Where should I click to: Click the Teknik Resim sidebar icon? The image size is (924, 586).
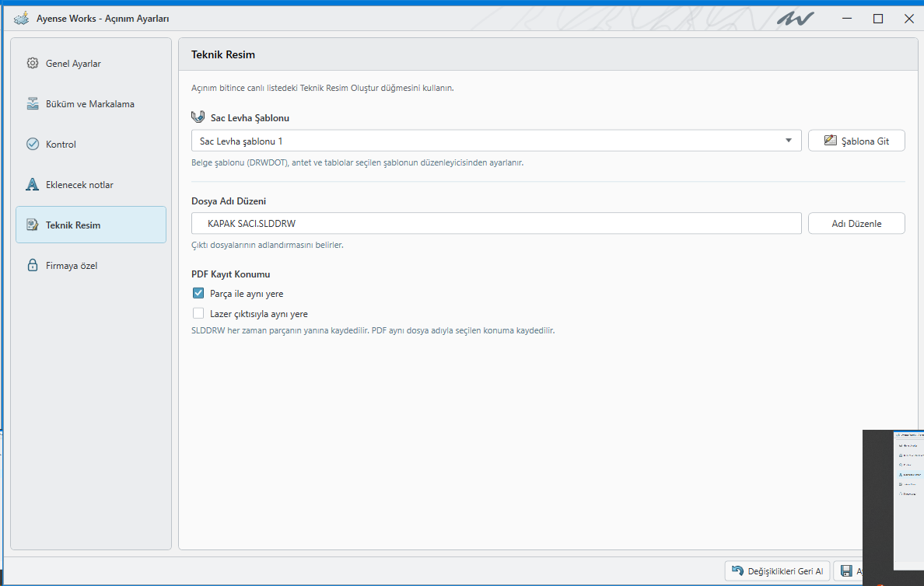(33, 225)
